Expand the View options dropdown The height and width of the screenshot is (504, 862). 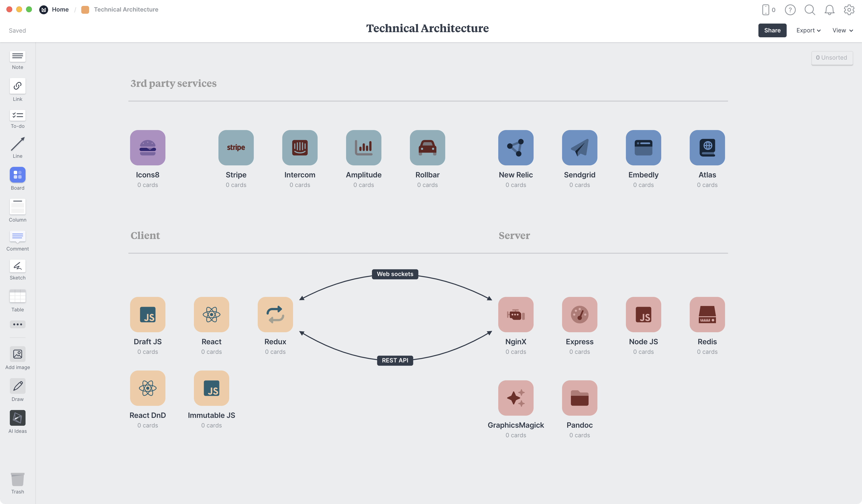click(x=842, y=30)
